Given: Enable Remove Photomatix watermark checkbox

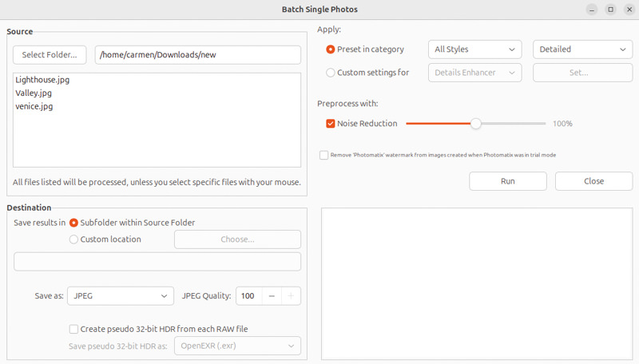Looking at the screenshot, I should 323,155.
